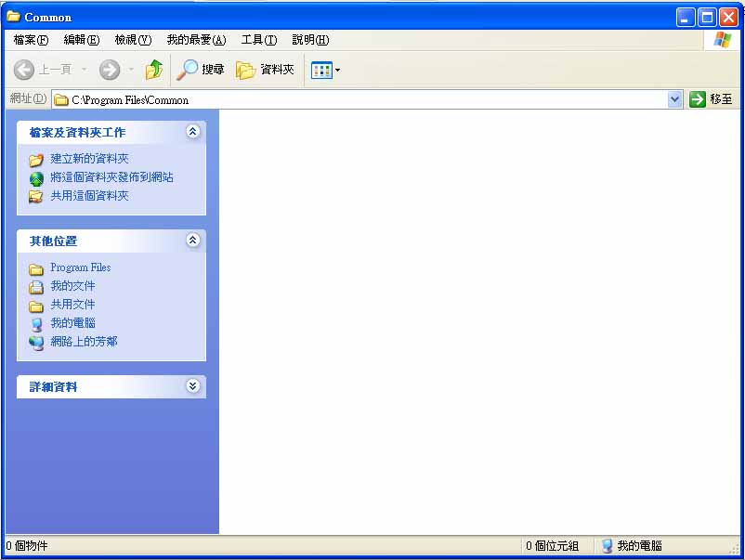Click the Forward arrow toolbar button
The height and width of the screenshot is (560, 745).
(110, 70)
